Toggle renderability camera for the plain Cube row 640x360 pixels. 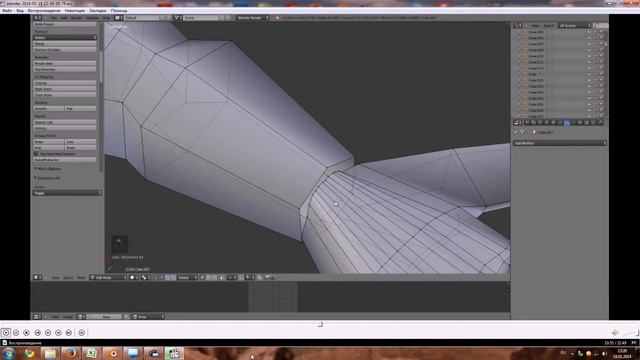pyautogui.click(x=601, y=74)
